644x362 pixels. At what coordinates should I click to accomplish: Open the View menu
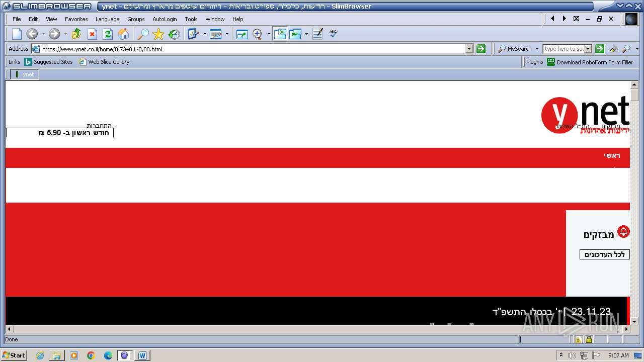pos(51,19)
